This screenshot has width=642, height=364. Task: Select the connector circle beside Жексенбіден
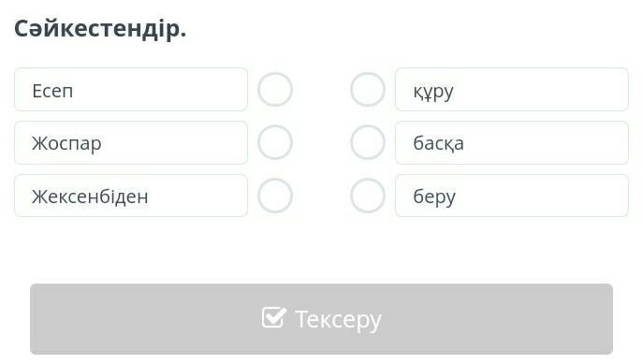click(x=275, y=196)
